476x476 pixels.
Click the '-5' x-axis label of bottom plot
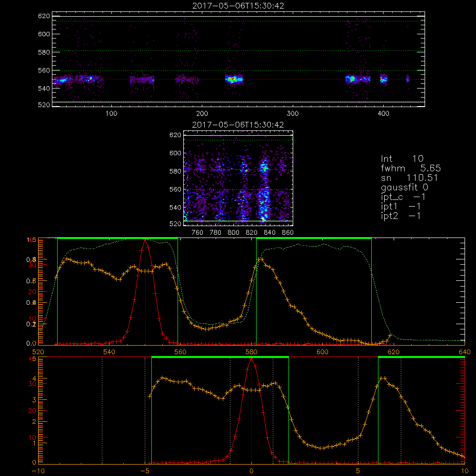tap(145, 471)
